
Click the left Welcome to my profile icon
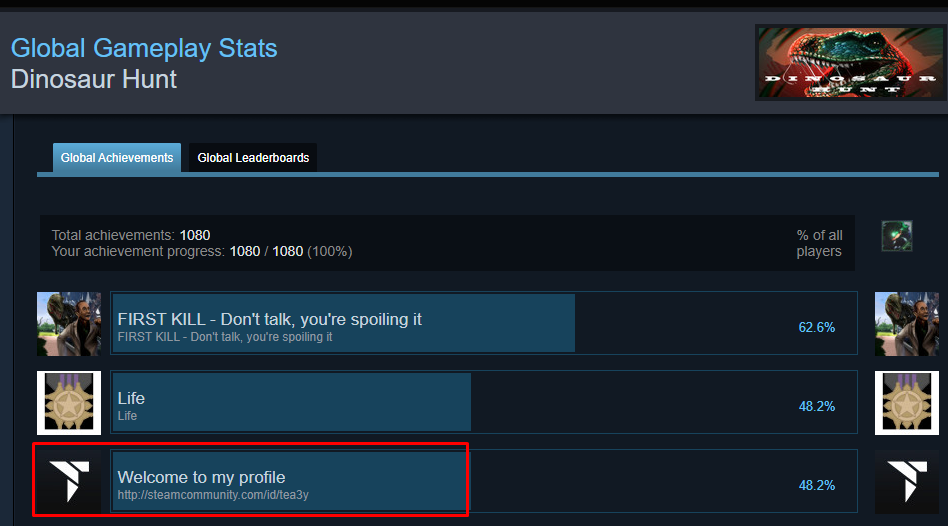[69, 481]
